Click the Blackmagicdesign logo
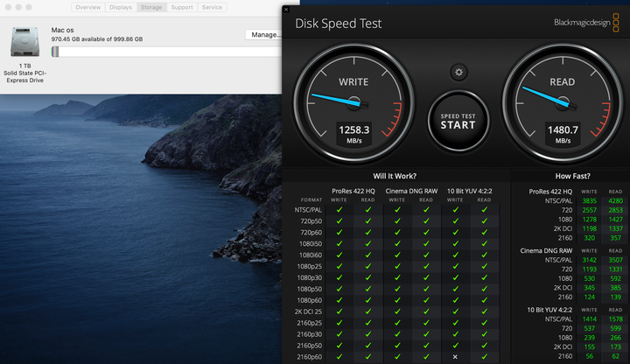 [586, 23]
